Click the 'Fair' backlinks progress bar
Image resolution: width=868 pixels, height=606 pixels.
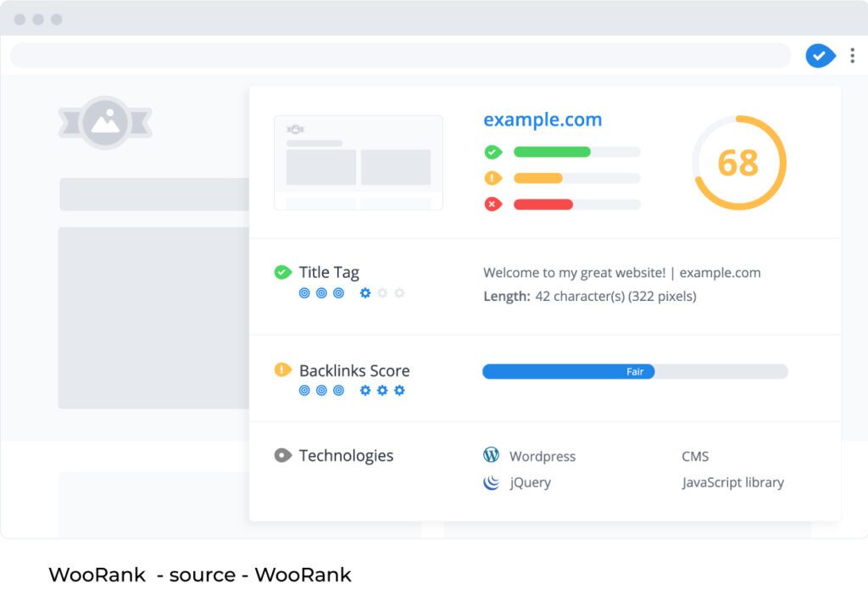(635, 371)
